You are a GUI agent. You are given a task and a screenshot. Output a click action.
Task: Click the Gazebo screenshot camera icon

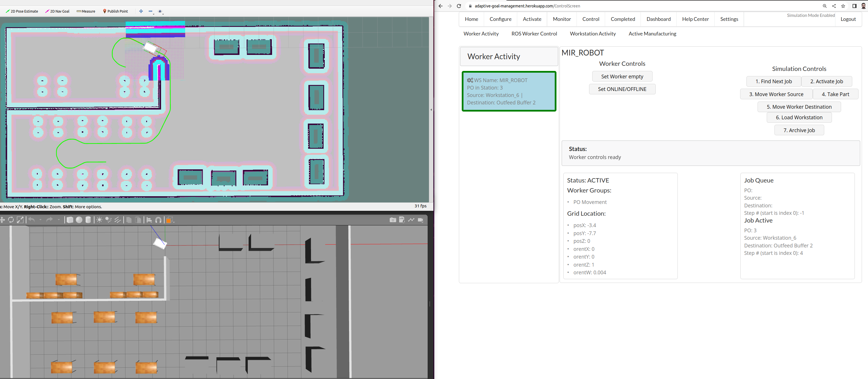pos(393,220)
